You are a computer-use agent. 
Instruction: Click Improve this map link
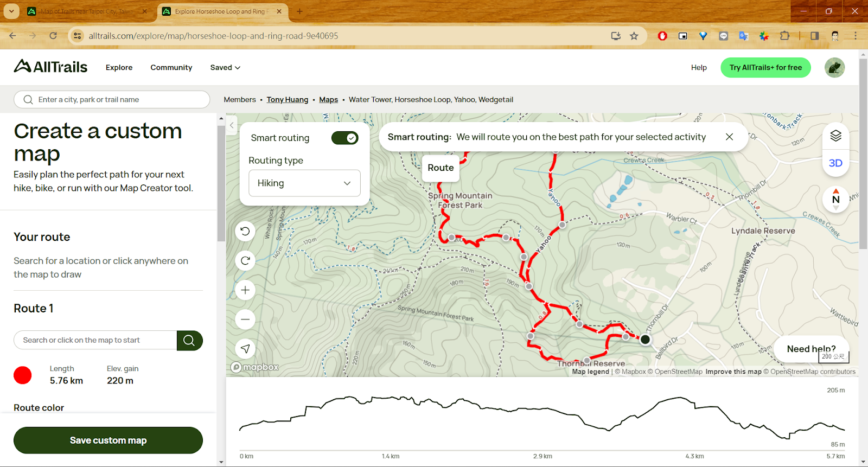733,372
